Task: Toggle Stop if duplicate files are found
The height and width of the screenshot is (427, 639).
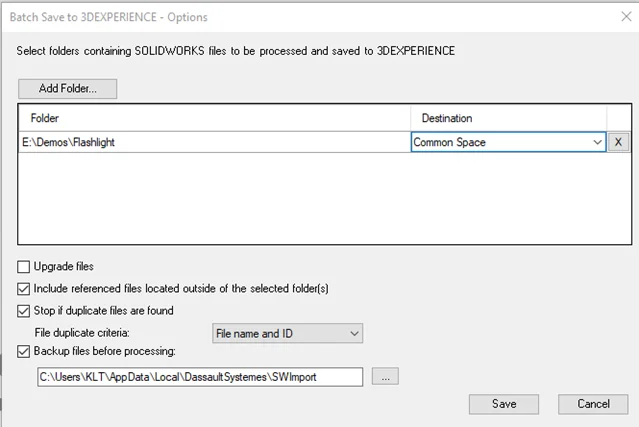Action: (x=24, y=311)
